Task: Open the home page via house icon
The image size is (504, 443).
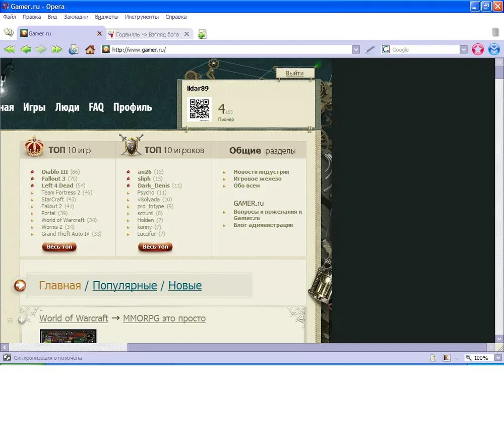Action: (90, 49)
